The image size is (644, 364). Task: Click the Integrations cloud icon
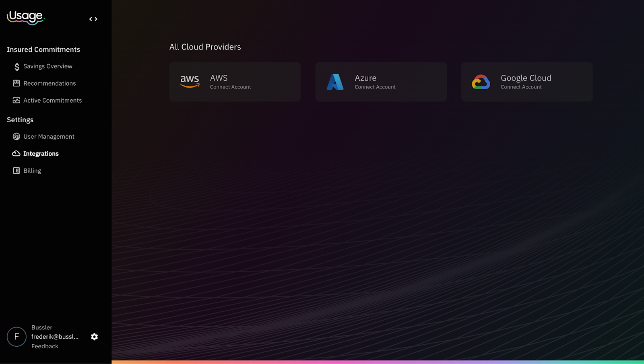tap(16, 154)
